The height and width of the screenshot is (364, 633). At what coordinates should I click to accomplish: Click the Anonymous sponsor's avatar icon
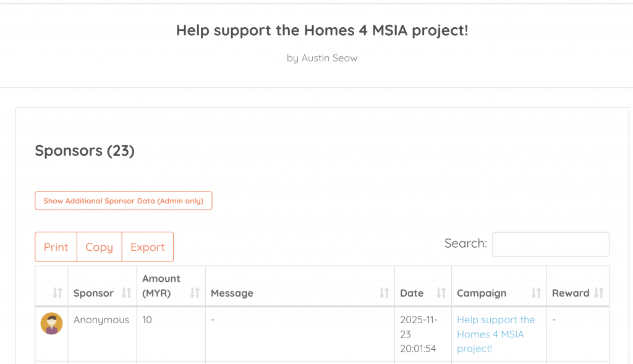pos(52,323)
